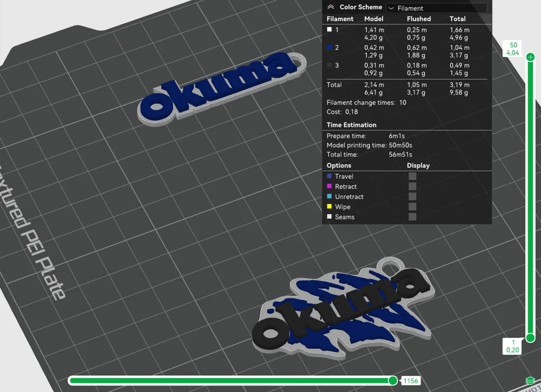Click the Filament column header
The height and width of the screenshot is (392, 541).
point(340,19)
